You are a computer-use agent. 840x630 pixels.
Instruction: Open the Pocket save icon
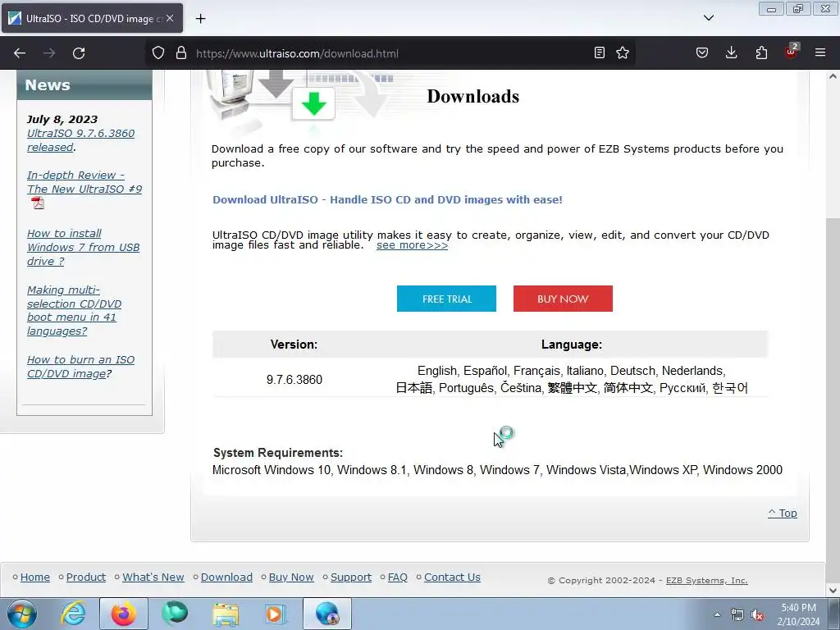[702, 52]
